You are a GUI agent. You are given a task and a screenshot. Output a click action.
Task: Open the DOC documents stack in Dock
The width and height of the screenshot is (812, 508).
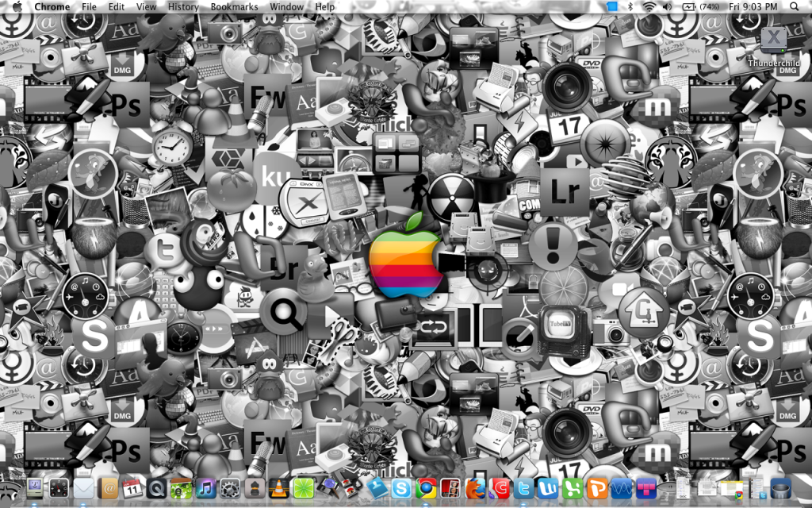(x=683, y=489)
